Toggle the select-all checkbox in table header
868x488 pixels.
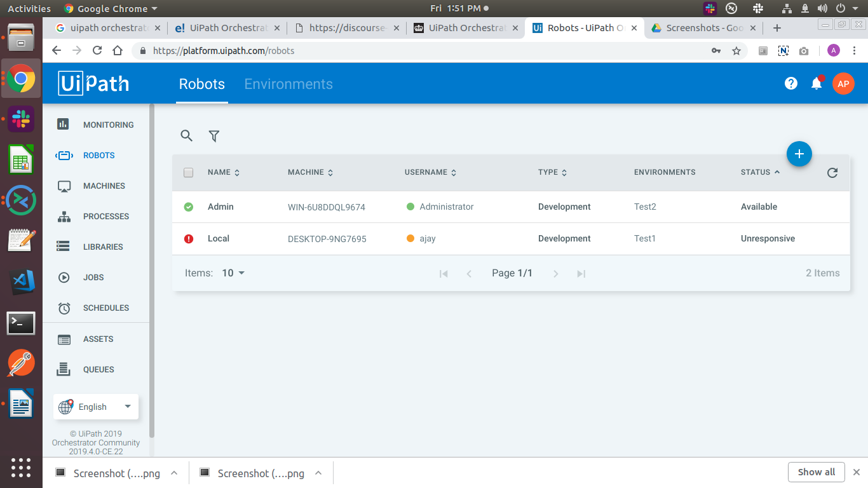click(x=188, y=172)
